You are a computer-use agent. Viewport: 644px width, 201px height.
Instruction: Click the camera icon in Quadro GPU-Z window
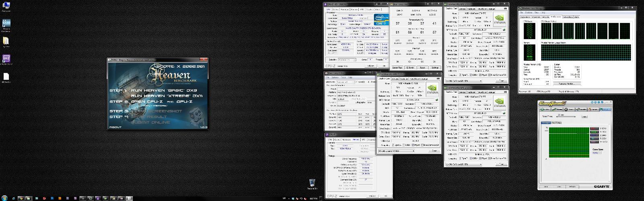coord(439,79)
